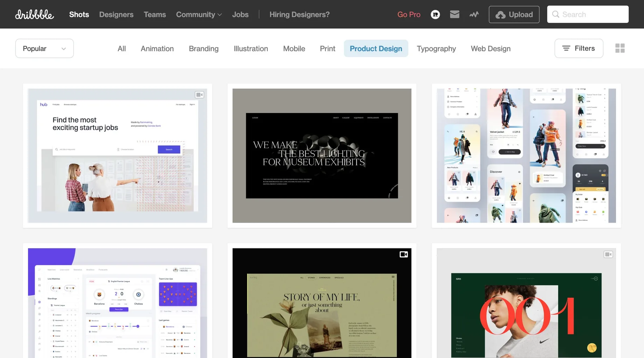This screenshot has height=358, width=644.
Task: Expand the Community menu dropdown
Action: click(x=199, y=14)
